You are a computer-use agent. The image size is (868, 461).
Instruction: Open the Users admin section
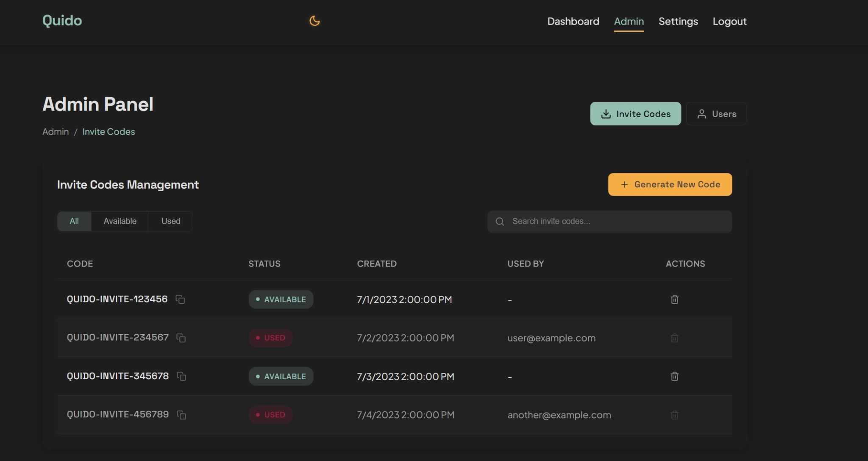click(x=716, y=114)
